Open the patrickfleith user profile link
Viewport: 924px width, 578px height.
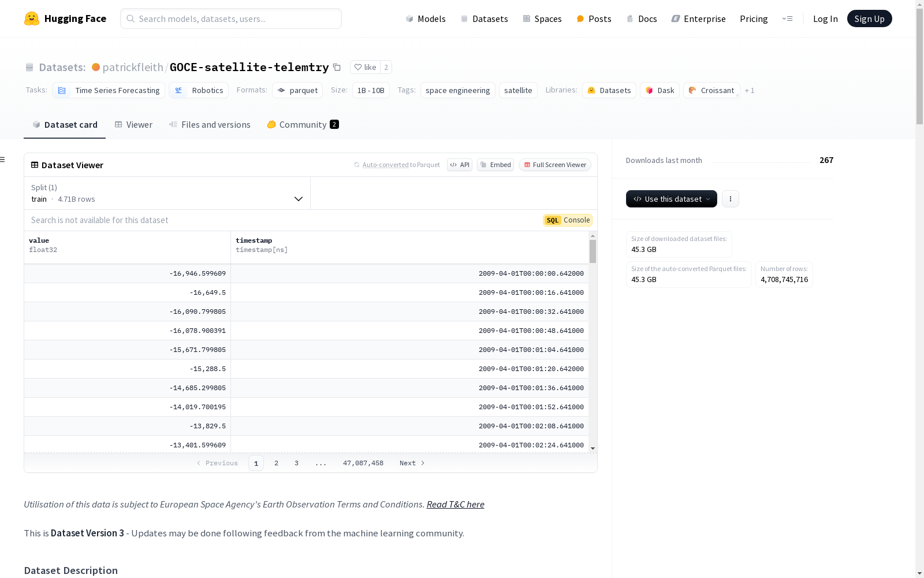(x=133, y=67)
